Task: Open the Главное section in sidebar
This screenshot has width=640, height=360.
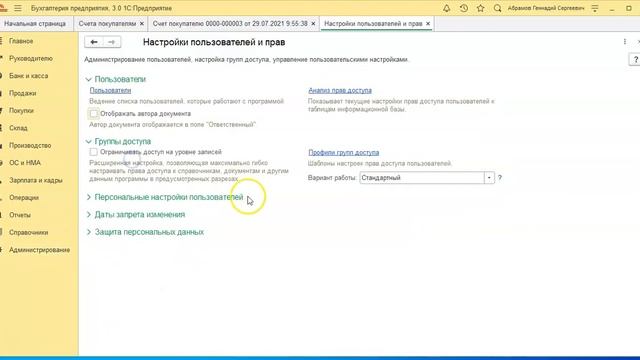Action: [x=21, y=41]
